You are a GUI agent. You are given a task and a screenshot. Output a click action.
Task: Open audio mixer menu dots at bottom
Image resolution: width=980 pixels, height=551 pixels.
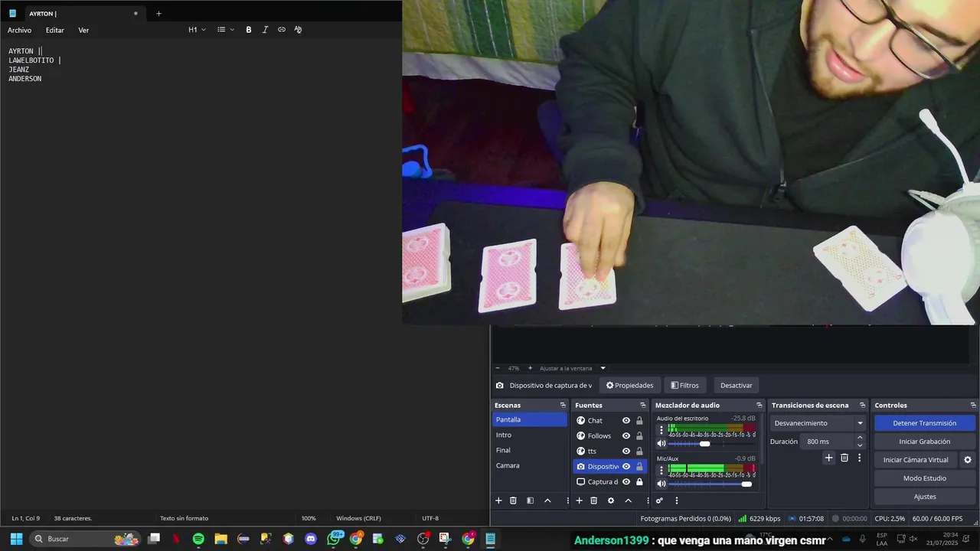tap(676, 500)
